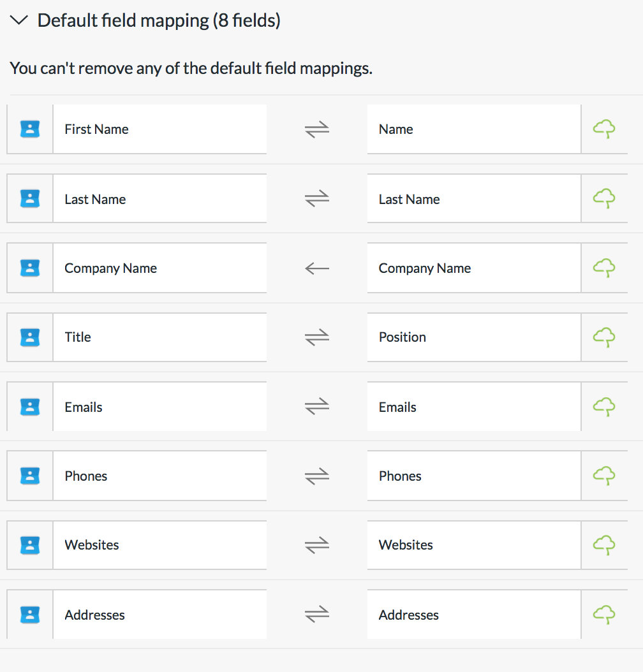Select the Position field box

[x=474, y=337]
